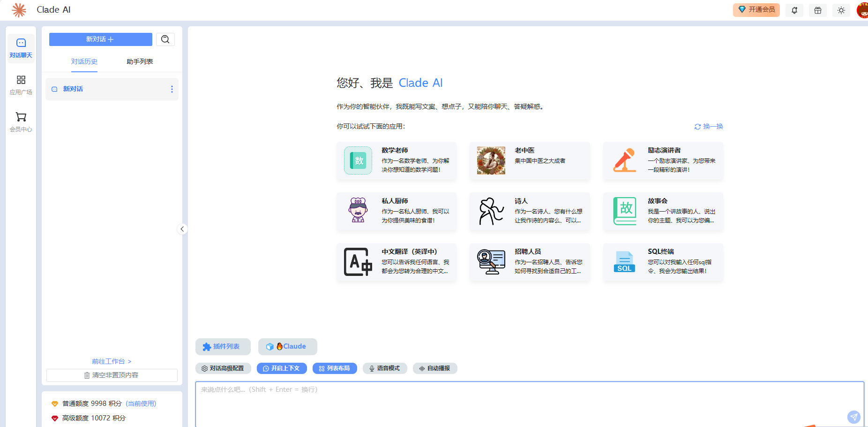Toggle light/dark theme with the sun icon

click(841, 10)
